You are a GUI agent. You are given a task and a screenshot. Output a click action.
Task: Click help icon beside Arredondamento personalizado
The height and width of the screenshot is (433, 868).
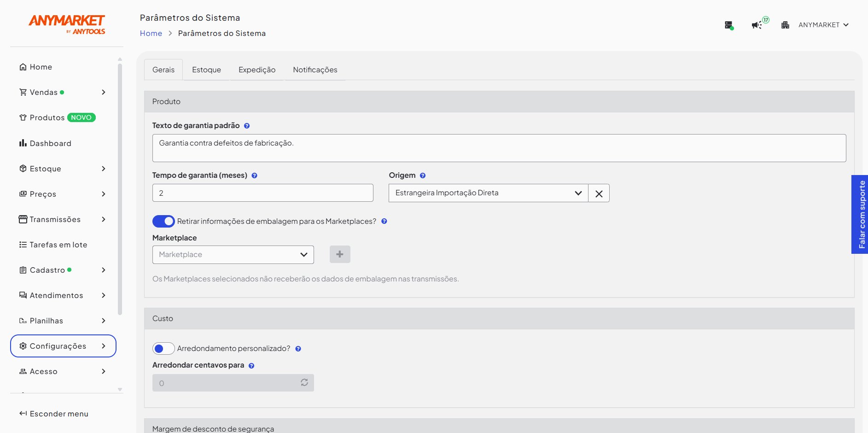(x=298, y=349)
